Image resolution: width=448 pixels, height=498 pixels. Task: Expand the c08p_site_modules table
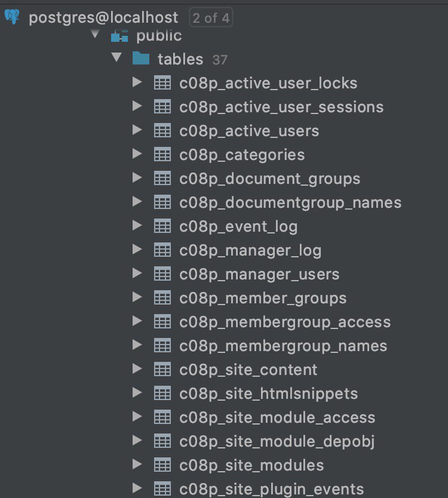pyautogui.click(x=137, y=465)
